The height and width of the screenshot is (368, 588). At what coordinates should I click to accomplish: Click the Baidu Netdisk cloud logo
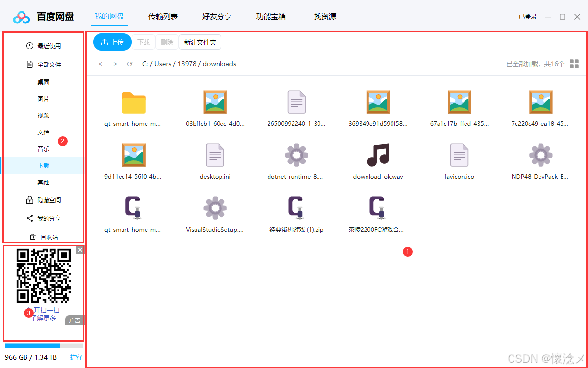[22, 17]
